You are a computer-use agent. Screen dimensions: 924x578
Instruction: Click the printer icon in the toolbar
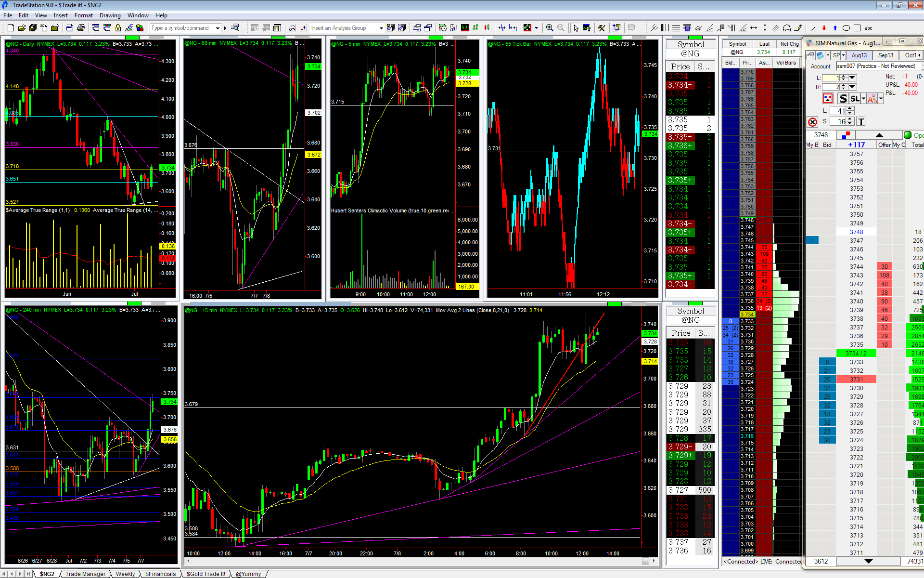tap(81, 28)
